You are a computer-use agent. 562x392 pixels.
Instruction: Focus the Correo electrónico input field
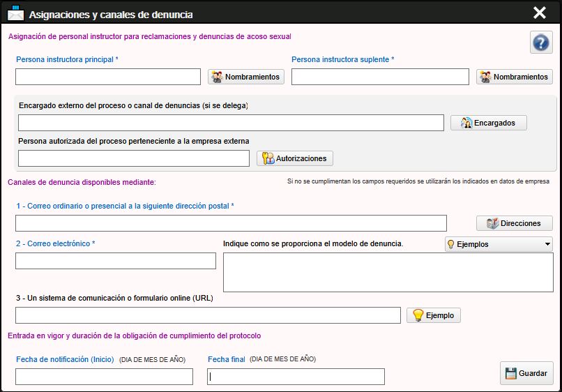(116, 261)
